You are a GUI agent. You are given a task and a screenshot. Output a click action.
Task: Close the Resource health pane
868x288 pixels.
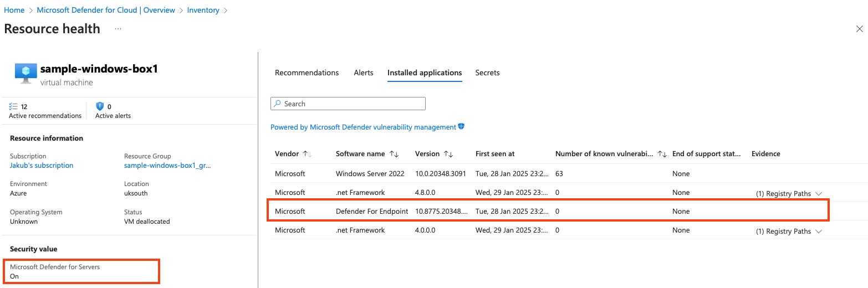coord(859,29)
